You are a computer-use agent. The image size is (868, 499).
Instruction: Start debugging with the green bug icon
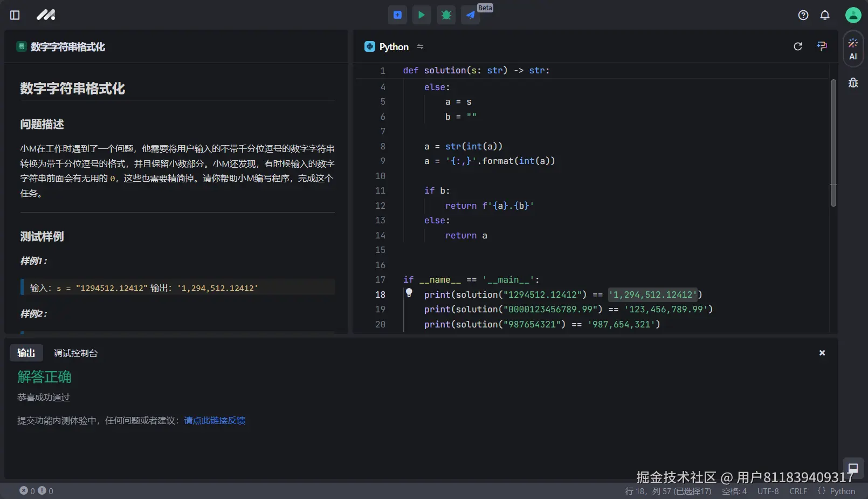[446, 15]
